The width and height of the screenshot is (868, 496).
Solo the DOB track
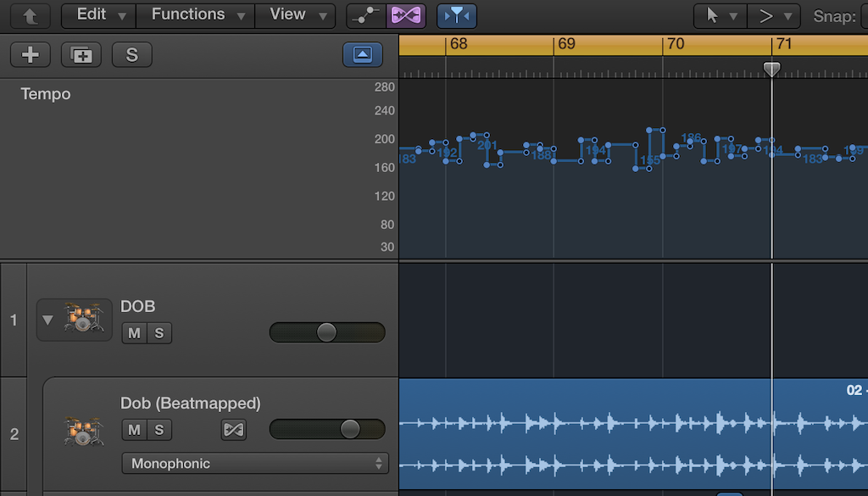[x=159, y=333]
